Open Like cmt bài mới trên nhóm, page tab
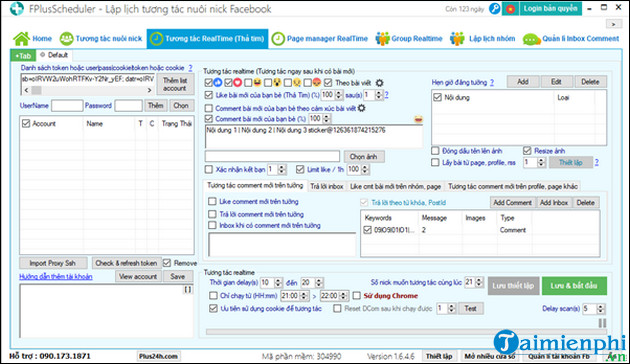 point(395,186)
